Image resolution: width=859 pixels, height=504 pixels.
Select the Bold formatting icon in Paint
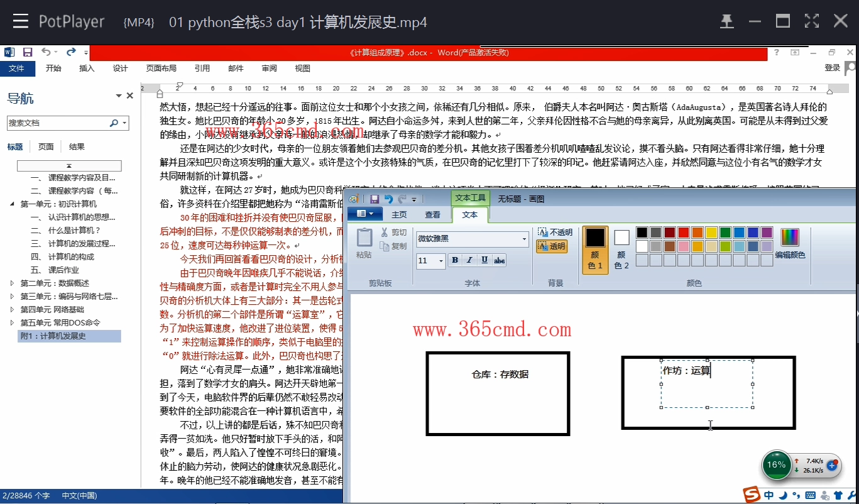(454, 260)
